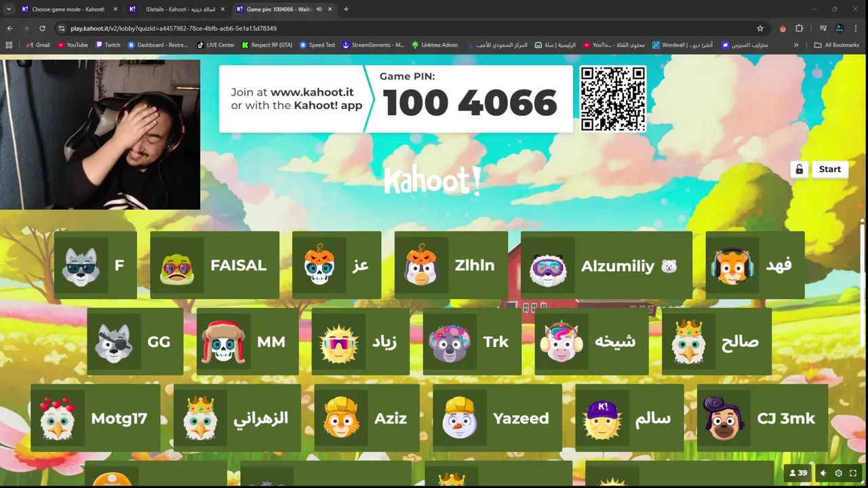Select sun avatar of زياد
868x488 pixels.
(338, 342)
